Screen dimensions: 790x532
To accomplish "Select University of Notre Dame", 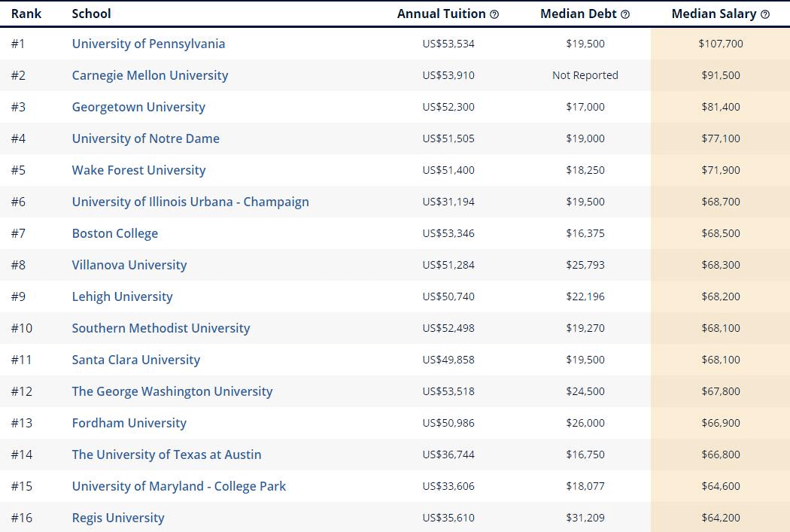I will click(146, 138).
